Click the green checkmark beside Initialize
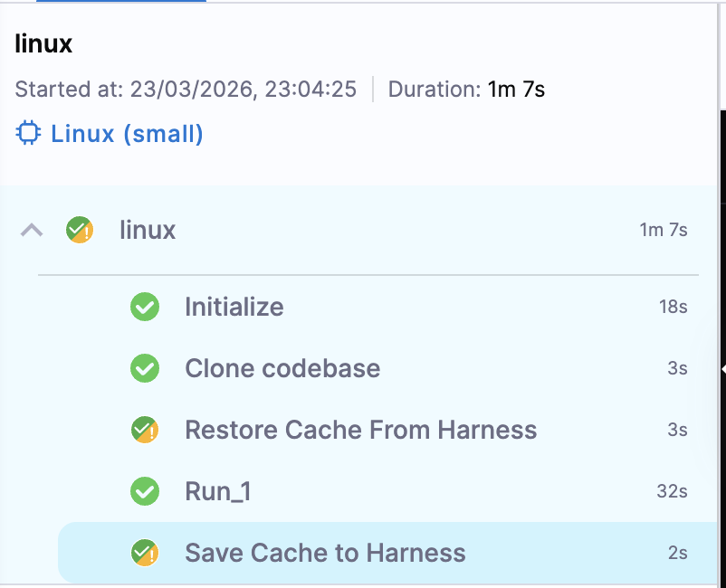Viewport: 726px width, 588px height. pyautogui.click(x=145, y=307)
